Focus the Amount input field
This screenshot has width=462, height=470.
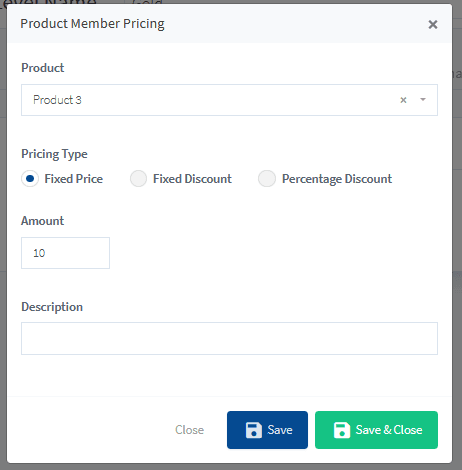tap(65, 253)
